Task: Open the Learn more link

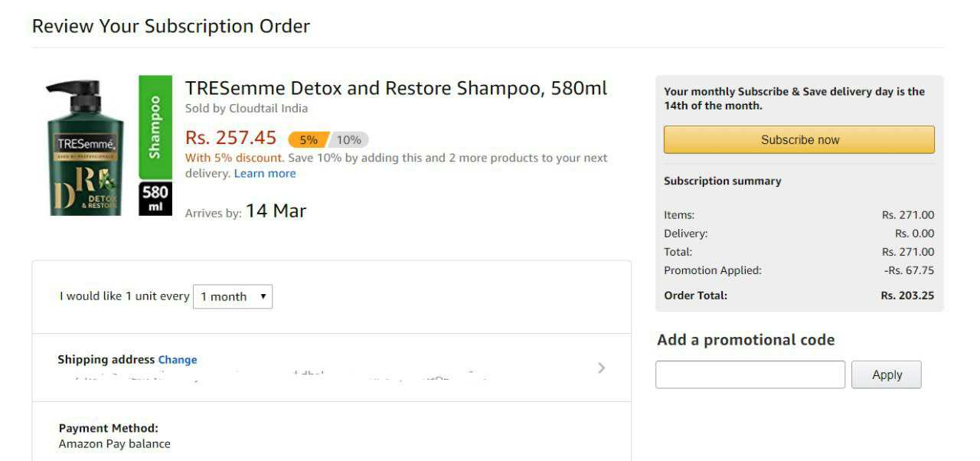Action: point(265,174)
